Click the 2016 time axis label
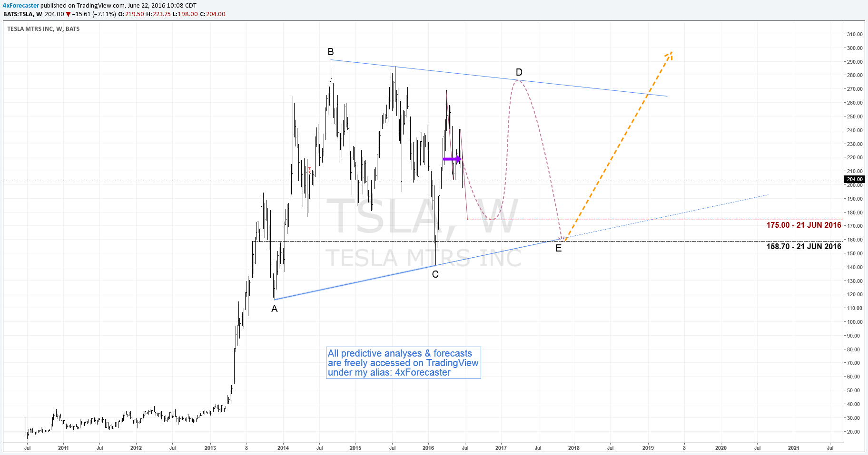This screenshot has height=455, width=868. (x=428, y=448)
